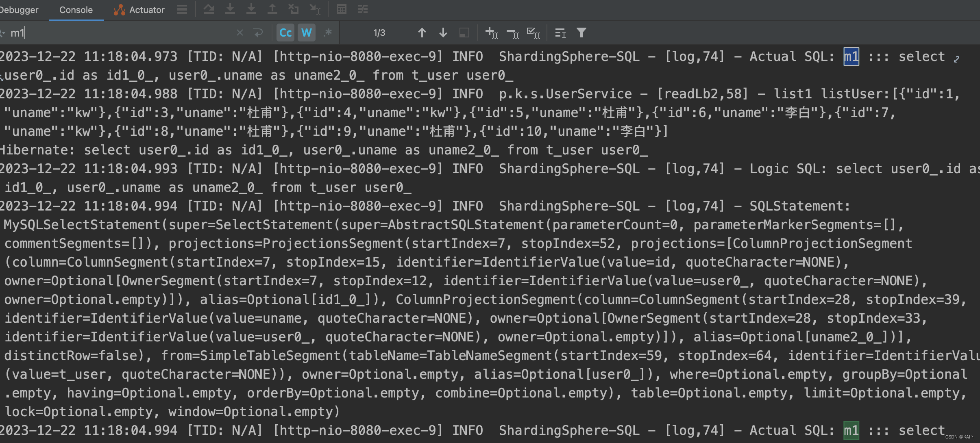Click the value=t_user text
Viewport: 980px width, 443px height.
tap(59, 374)
